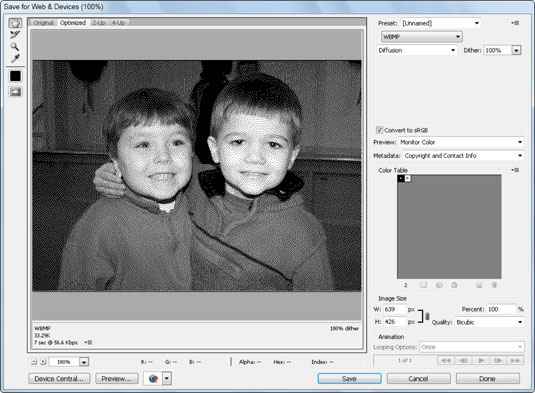Image resolution: width=535 pixels, height=393 pixels.
Task: Switch to the 4-Up tab
Action: (x=118, y=23)
